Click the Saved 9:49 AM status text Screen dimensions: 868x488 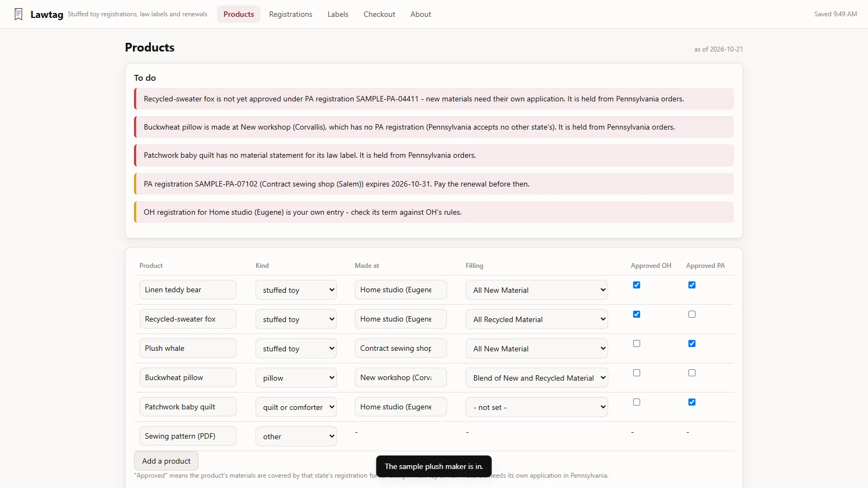(835, 14)
